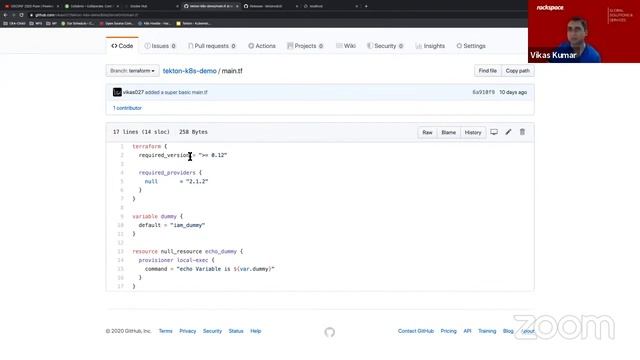The width and height of the screenshot is (640, 360).
Task: Open the Issues tab
Action: click(160, 46)
